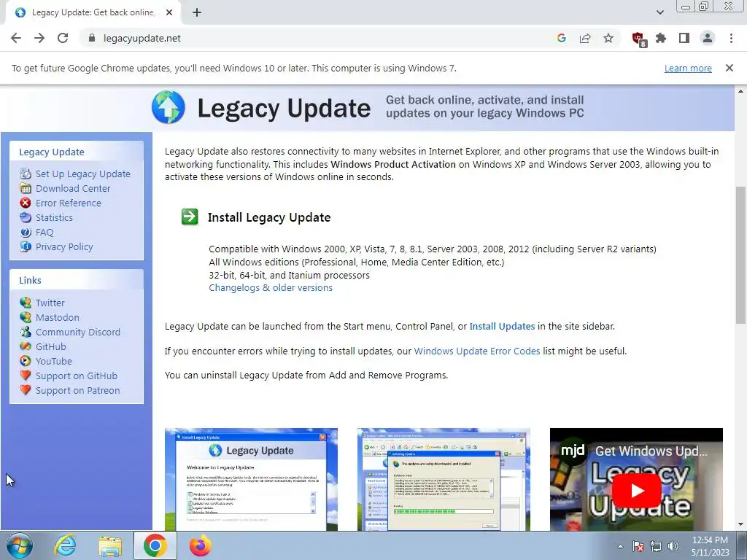The width and height of the screenshot is (747, 560).
Task: Click the Statistics pie icon
Action: (26, 217)
